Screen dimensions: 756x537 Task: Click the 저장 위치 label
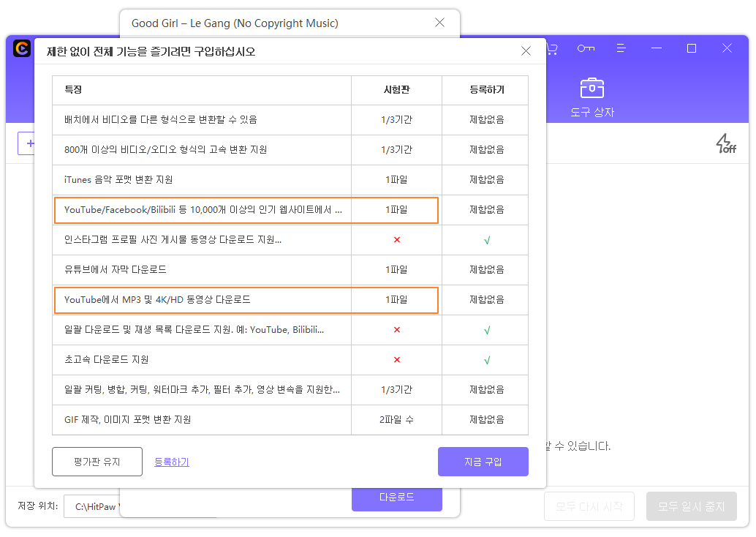coord(37,506)
